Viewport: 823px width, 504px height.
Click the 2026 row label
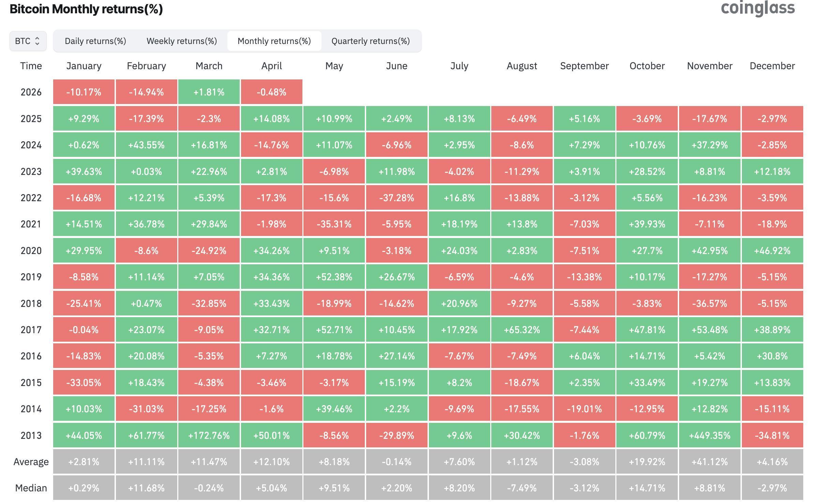(x=31, y=92)
